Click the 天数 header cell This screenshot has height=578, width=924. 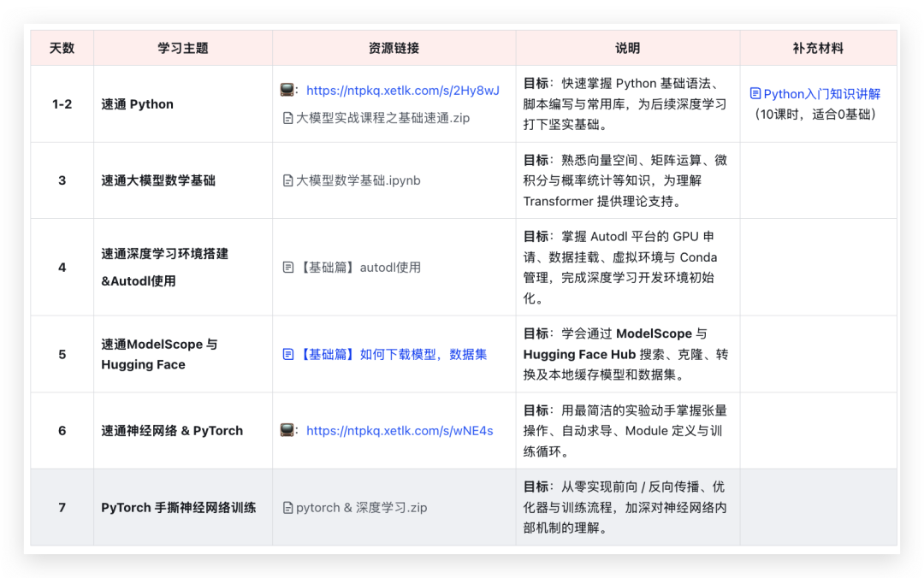[x=62, y=48]
